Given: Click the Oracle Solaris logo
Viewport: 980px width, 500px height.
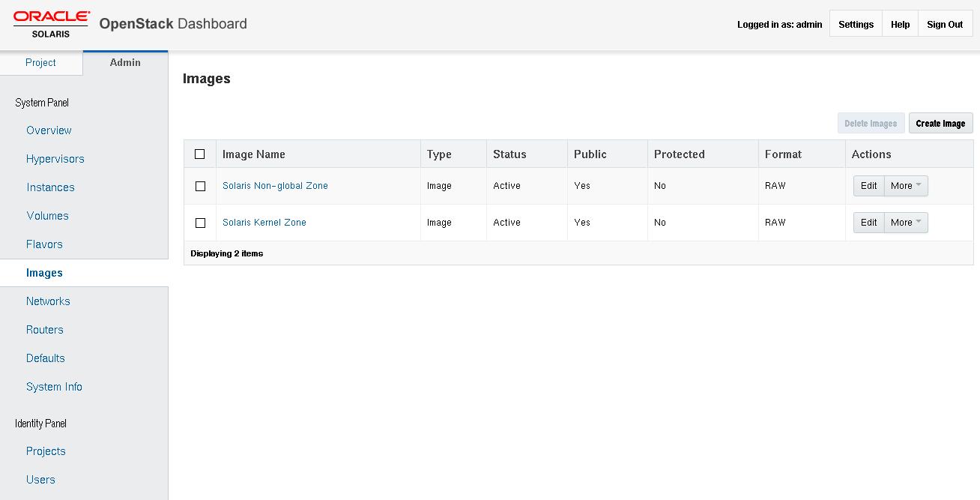Looking at the screenshot, I should [x=51, y=24].
